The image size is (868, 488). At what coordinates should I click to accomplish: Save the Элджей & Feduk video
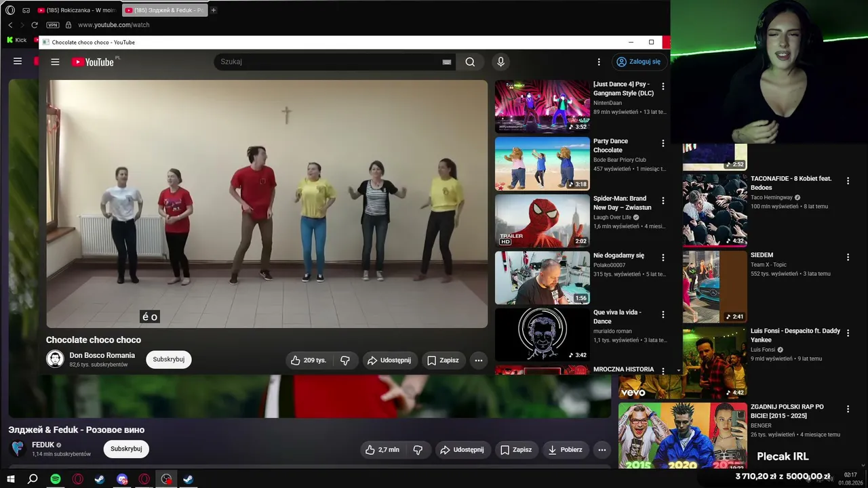[516, 449]
